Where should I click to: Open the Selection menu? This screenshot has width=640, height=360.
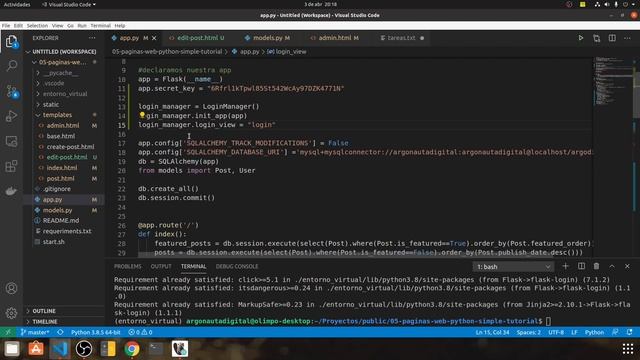click(x=37, y=25)
